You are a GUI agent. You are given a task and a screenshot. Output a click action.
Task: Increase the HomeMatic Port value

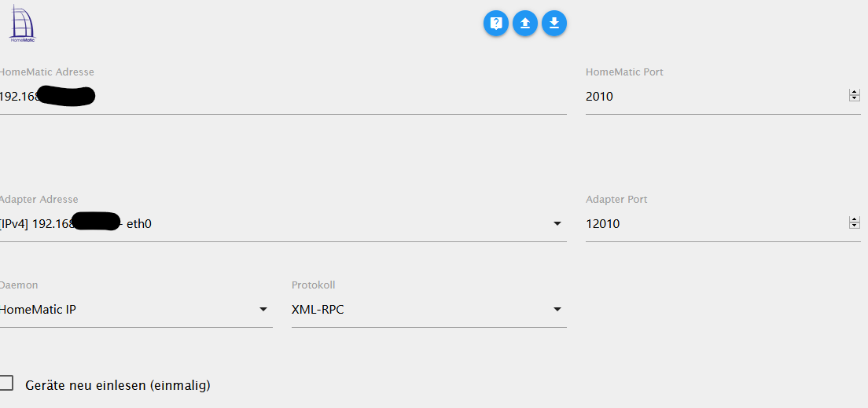point(854,93)
